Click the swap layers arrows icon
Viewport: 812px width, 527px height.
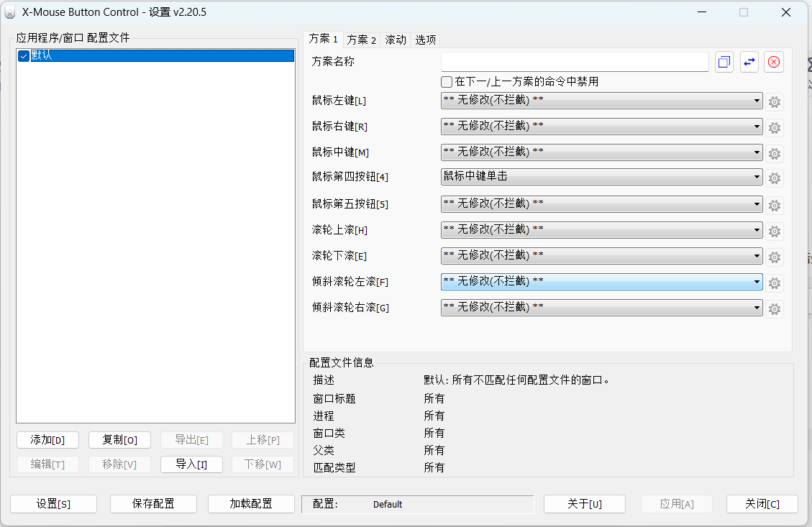click(749, 62)
